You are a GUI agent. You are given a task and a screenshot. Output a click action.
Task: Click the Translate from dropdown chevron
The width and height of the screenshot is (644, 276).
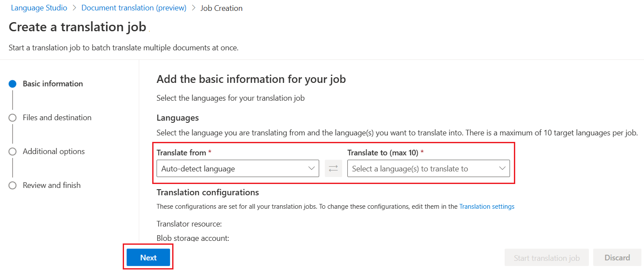point(311,168)
